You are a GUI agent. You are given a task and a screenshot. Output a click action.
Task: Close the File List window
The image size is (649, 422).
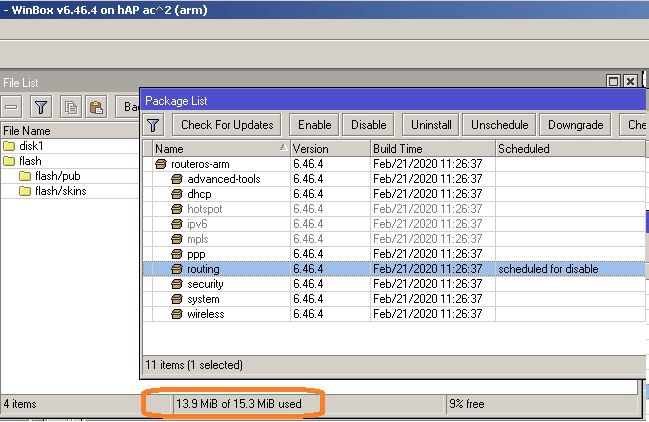pyautogui.click(x=630, y=81)
